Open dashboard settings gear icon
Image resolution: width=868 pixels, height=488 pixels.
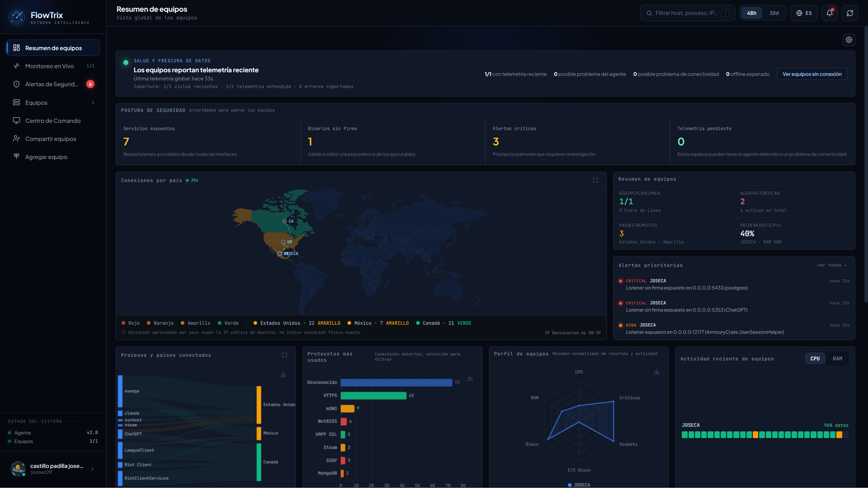[x=849, y=40]
